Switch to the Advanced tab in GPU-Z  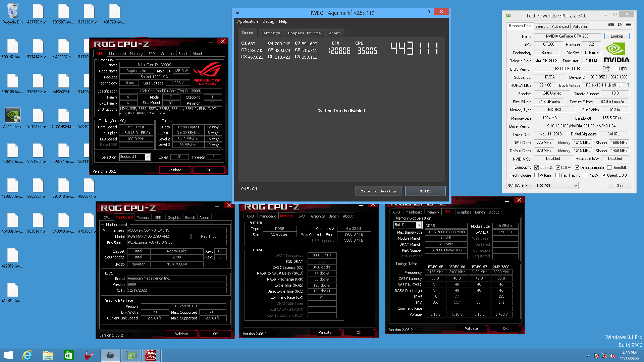(560, 26)
